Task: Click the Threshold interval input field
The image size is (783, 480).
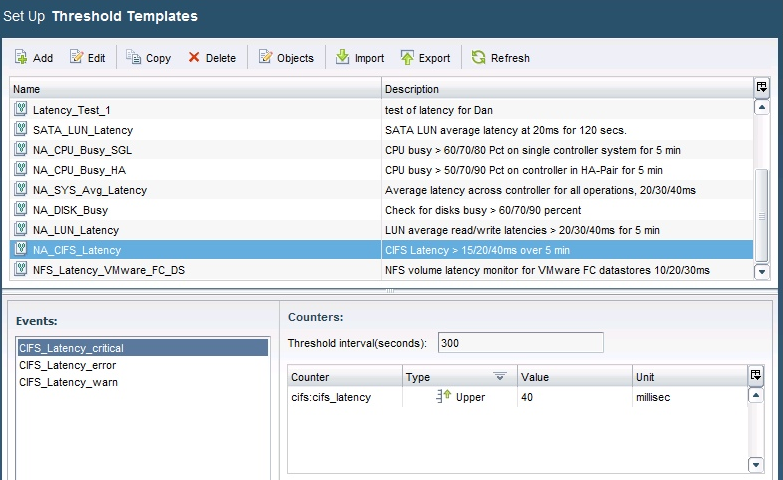Action: 520,343
